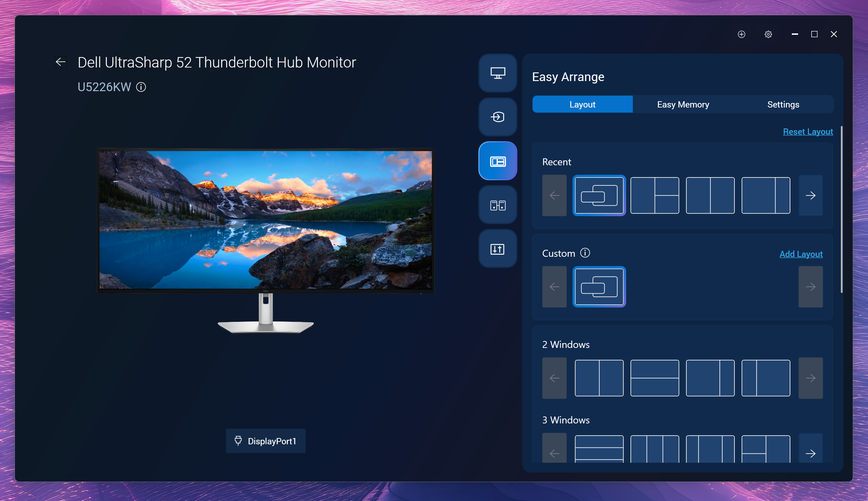Select the Easy Arrange panel icon
The image size is (868, 501).
point(497,161)
